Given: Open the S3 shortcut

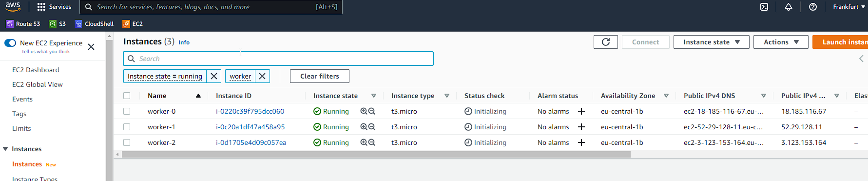Looking at the screenshot, I should [x=58, y=24].
